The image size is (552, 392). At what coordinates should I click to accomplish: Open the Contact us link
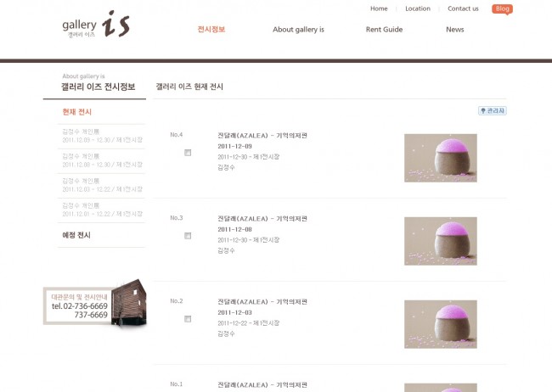click(x=463, y=8)
